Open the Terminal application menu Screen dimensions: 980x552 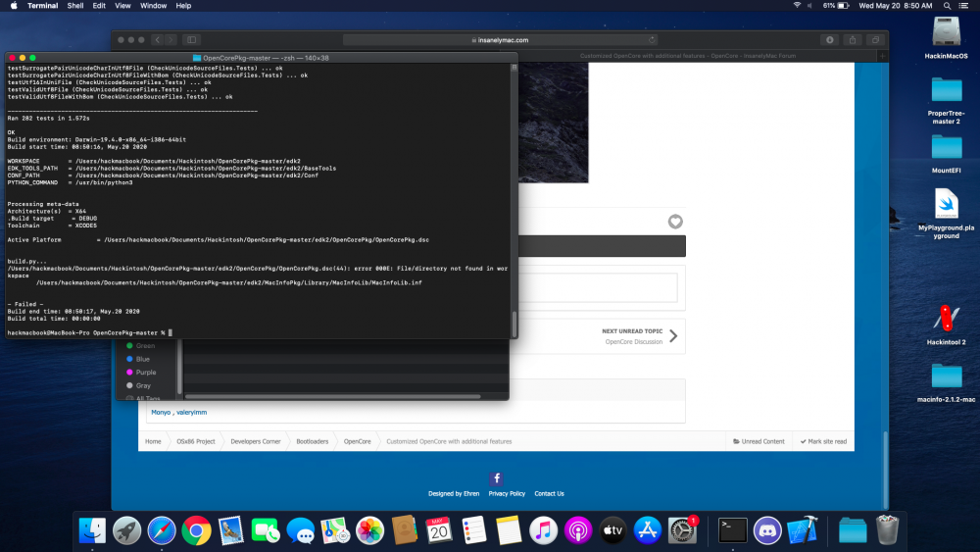[42, 6]
